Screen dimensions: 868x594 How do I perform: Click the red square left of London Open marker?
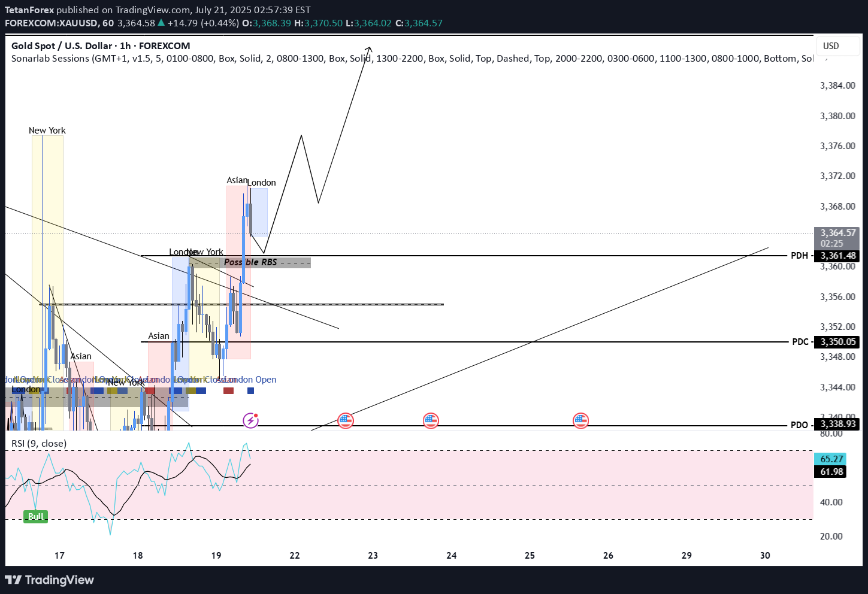[x=228, y=391]
